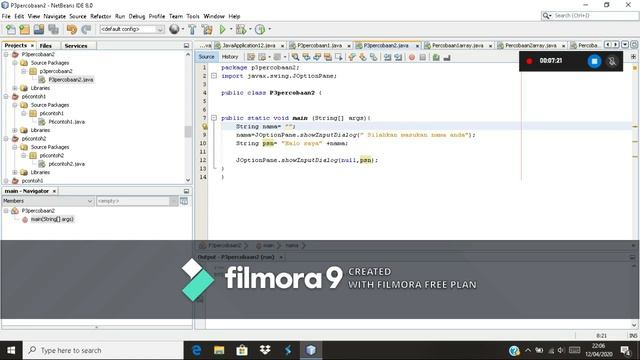Collapse the P3percobaan2 project node
This screenshot has height=360, width=640.
tap(6, 54)
